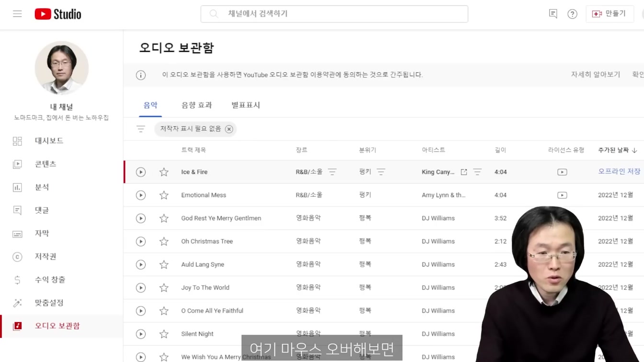
Task: Open the library filter icon
Action: [x=140, y=129]
